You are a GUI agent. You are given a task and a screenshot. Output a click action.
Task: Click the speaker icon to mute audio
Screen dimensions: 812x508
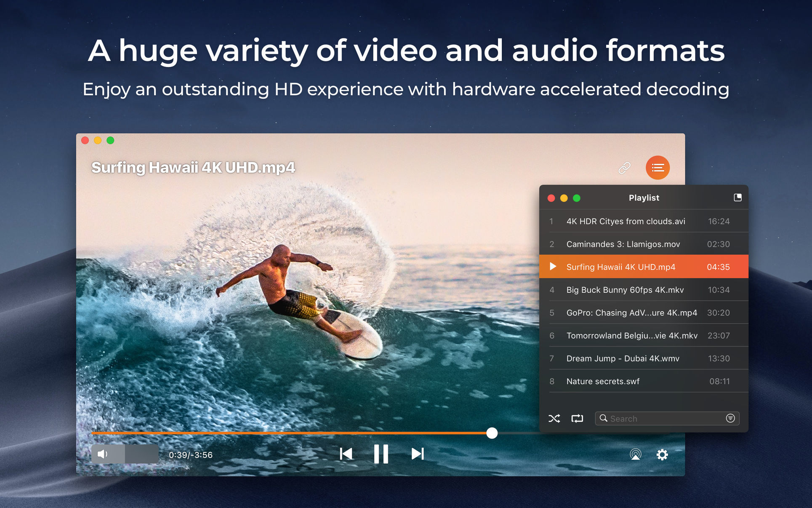point(103,454)
